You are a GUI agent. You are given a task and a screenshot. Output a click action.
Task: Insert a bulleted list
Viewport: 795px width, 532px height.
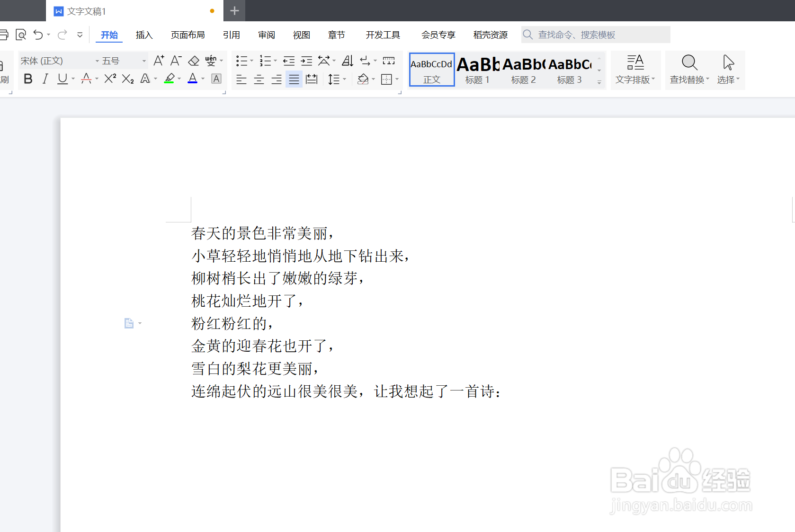(241, 61)
